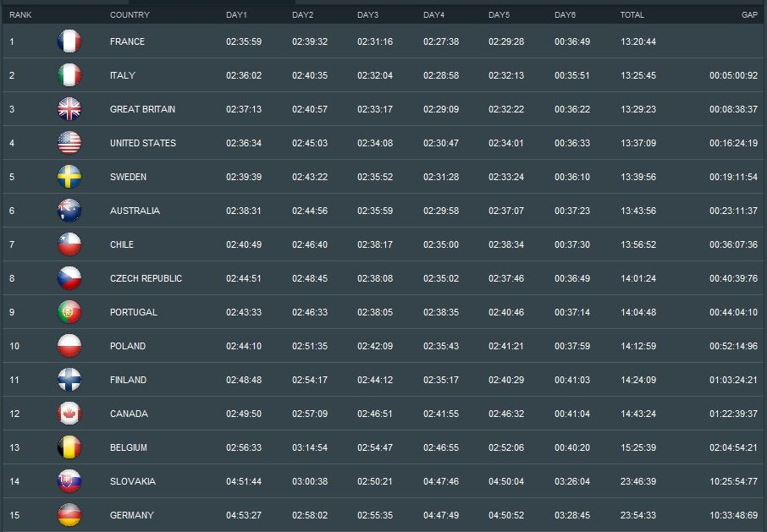
Task: Click the France flag icon
Action: pyautogui.click(x=69, y=41)
